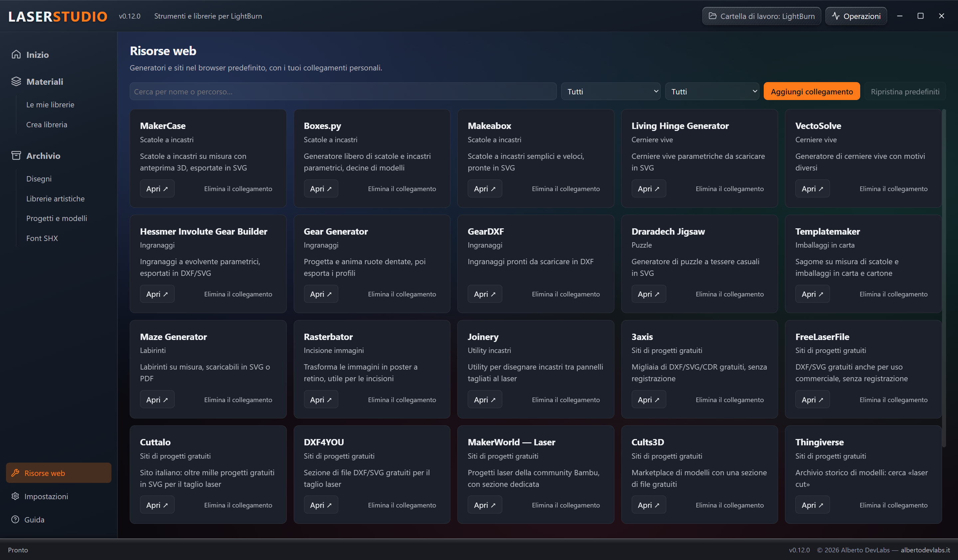Click the Impostazioni gear icon
Viewport: 958px width, 560px height.
pos(15,496)
